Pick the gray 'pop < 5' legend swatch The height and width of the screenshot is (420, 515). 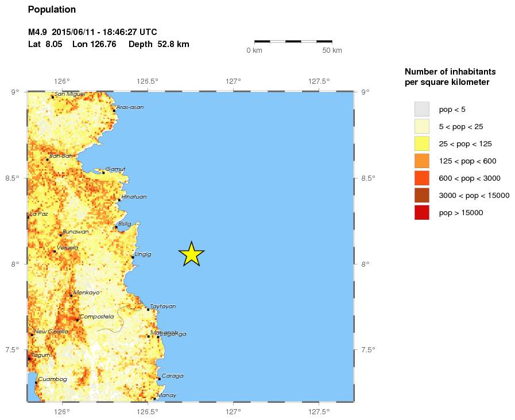pyautogui.click(x=422, y=109)
